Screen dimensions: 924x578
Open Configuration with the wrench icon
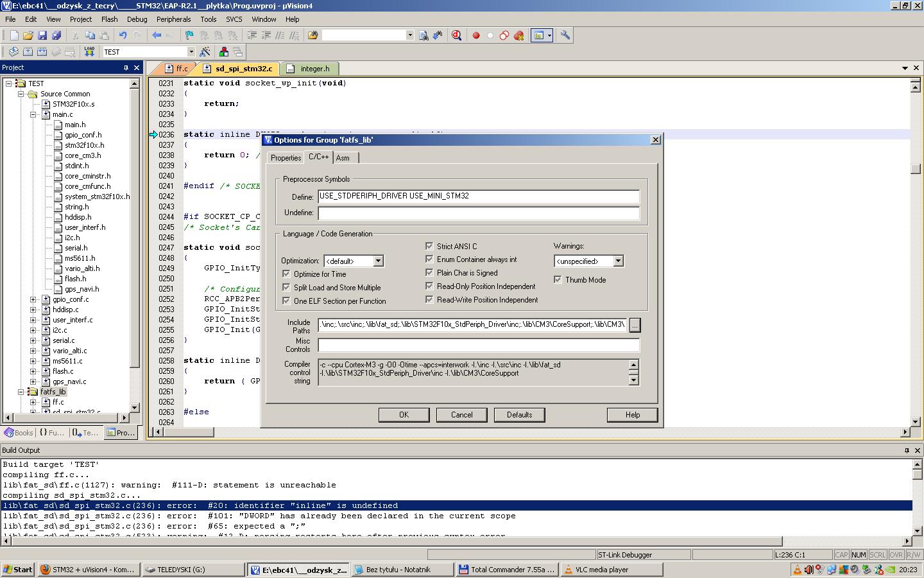point(565,35)
